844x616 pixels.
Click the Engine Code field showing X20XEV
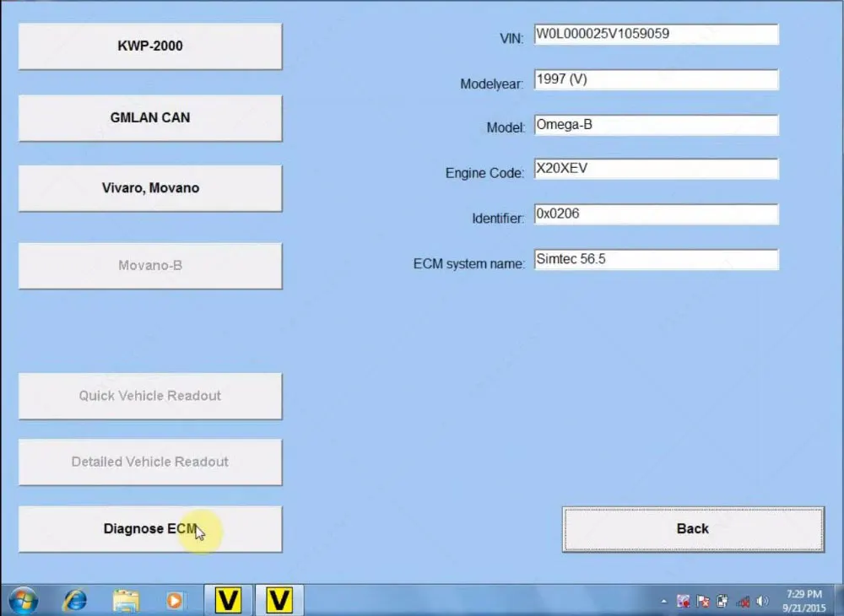point(656,169)
